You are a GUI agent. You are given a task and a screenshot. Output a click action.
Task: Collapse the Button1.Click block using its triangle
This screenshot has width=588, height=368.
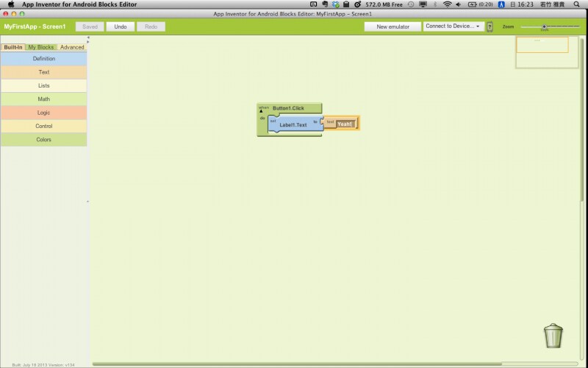(260, 111)
